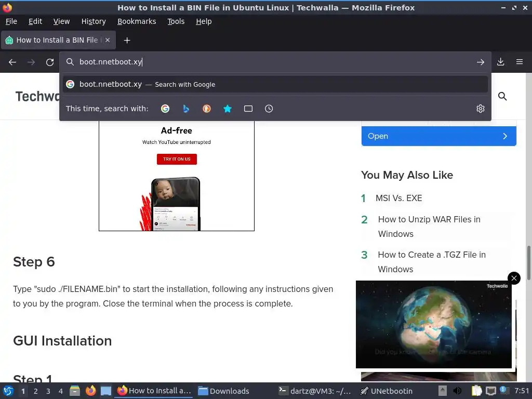Select the How to Install a BIN File tab
The height and width of the screenshot is (399, 532).
58,40
